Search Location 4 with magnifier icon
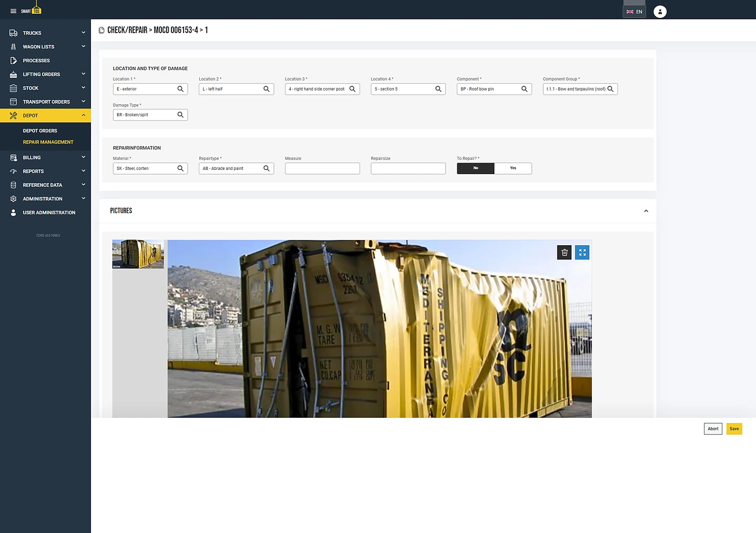The image size is (756, 533). point(438,89)
